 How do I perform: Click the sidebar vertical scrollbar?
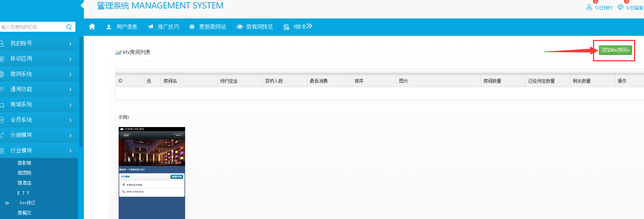tap(81, 92)
